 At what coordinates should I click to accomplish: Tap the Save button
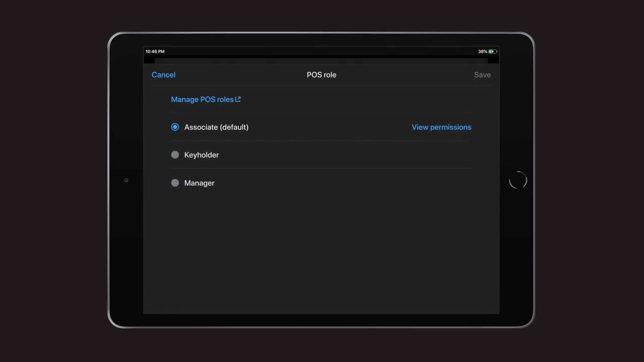coord(482,75)
